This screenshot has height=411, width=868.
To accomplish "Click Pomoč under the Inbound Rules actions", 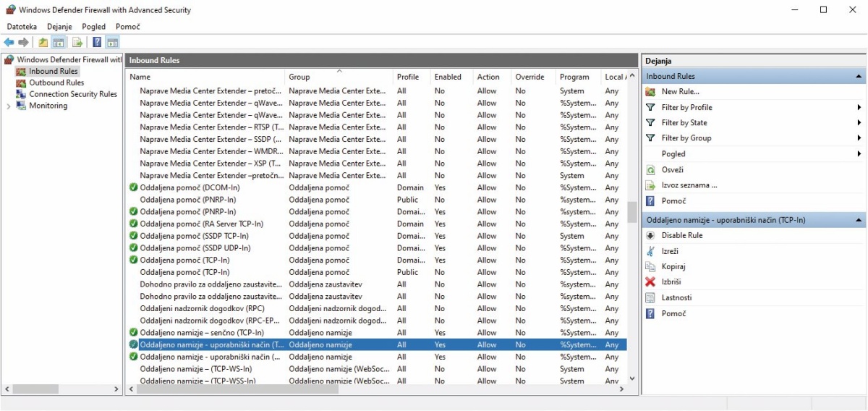I will click(x=673, y=200).
